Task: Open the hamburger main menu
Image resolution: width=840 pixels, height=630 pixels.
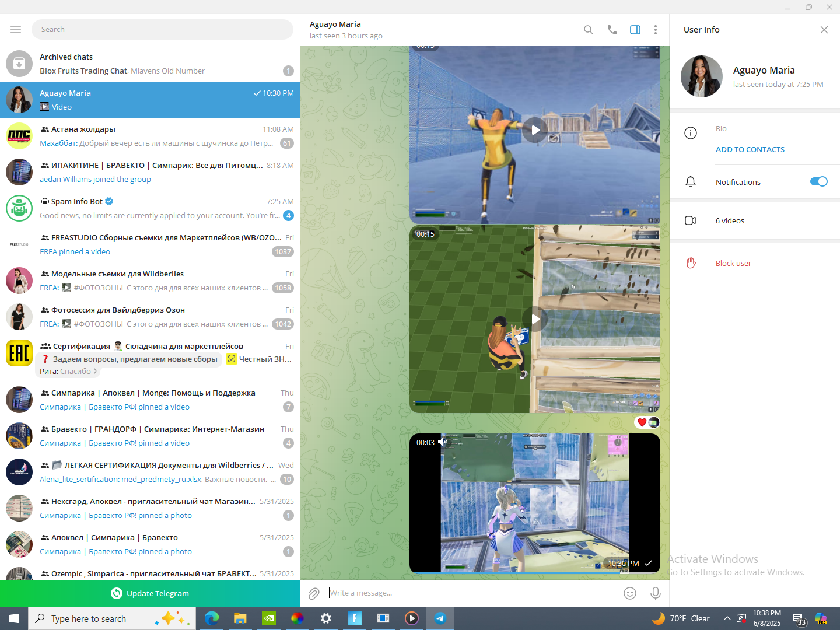Action: (16, 30)
